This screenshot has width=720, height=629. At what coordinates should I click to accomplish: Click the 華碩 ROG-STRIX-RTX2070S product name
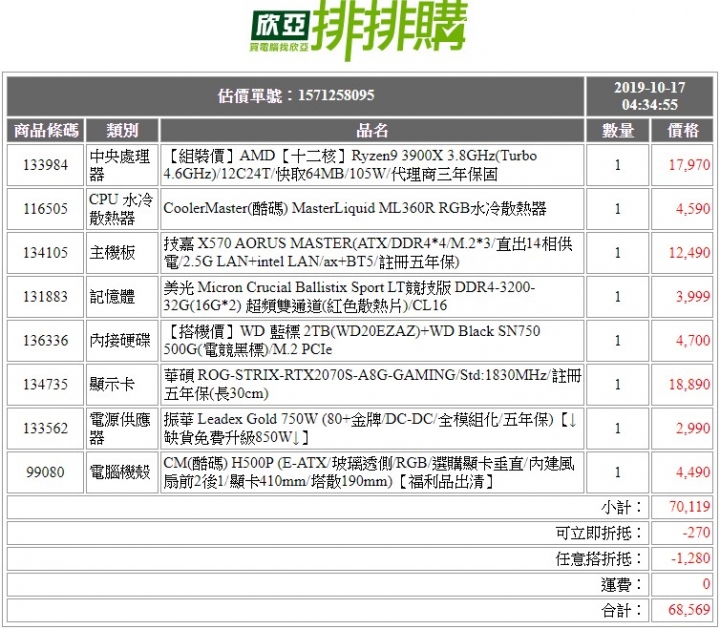[x=372, y=384]
